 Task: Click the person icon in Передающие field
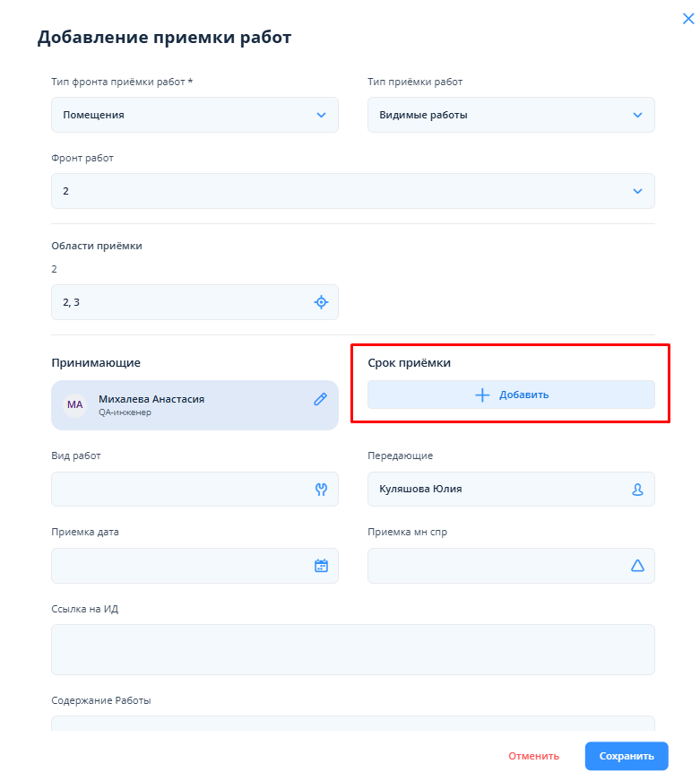click(x=637, y=490)
